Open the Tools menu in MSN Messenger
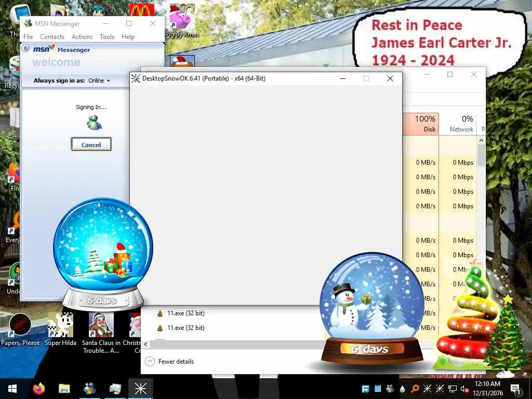 pos(107,37)
